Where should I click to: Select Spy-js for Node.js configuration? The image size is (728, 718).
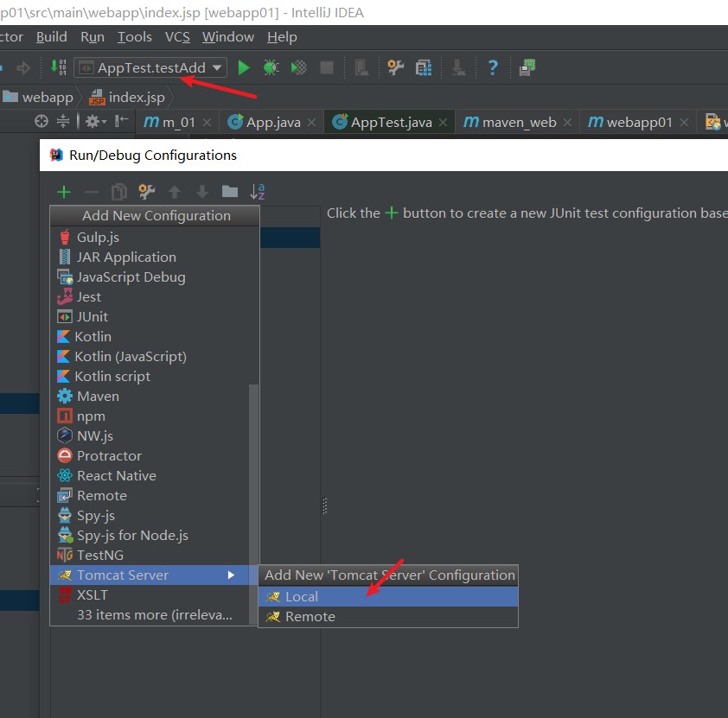tap(150, 536)
